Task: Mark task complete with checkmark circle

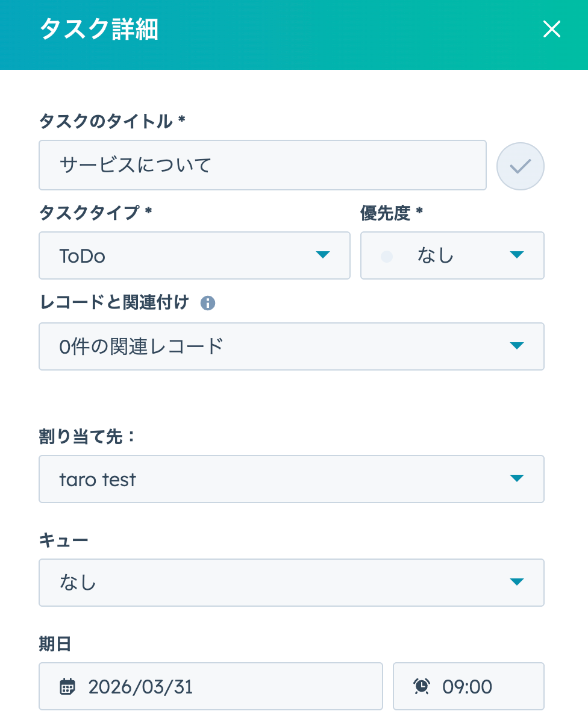Action: point(520,166)
